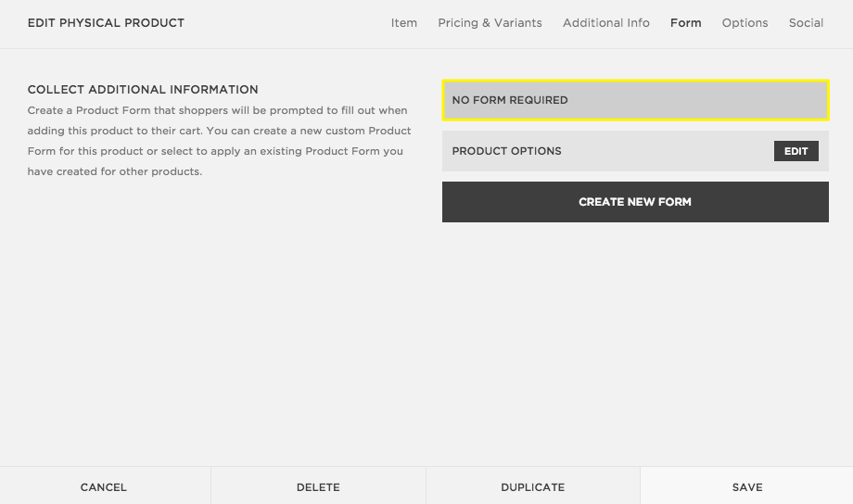Open the Pricing & Variants tab
This screenshot has height=504, width=853.
pyautogui.click(x=490, y=23)
